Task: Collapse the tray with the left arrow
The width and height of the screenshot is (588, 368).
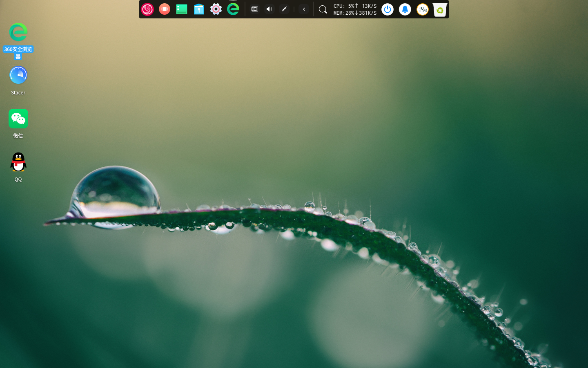Action: click(304, 9)
